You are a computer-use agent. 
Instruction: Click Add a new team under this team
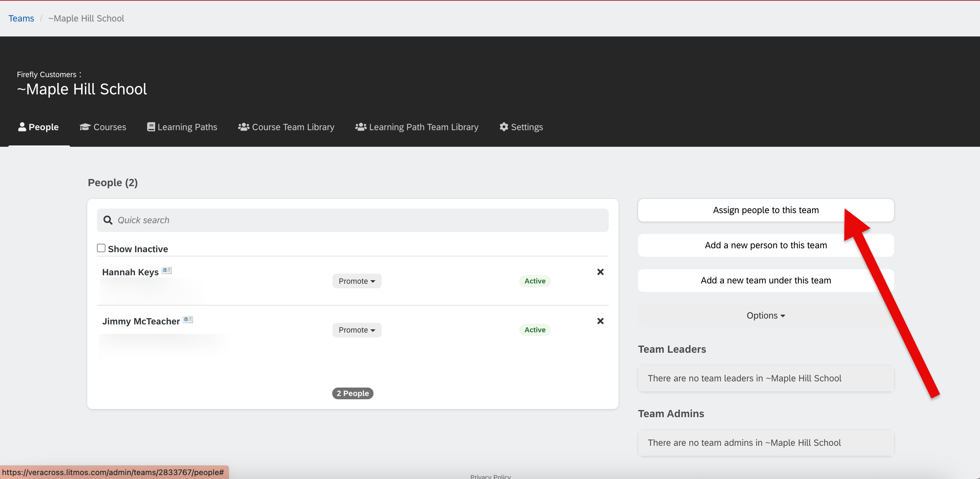766,281
